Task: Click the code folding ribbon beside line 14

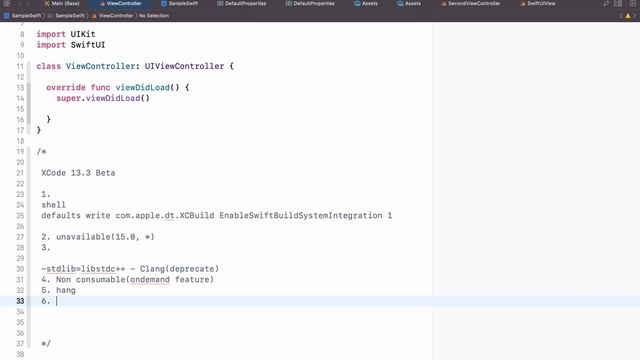Action: click(x=29, y=98)
